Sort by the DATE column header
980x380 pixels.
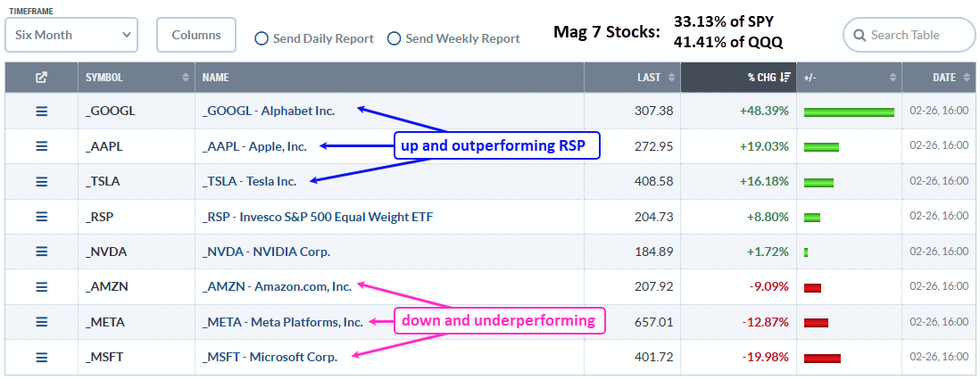[x=943, y=78]
